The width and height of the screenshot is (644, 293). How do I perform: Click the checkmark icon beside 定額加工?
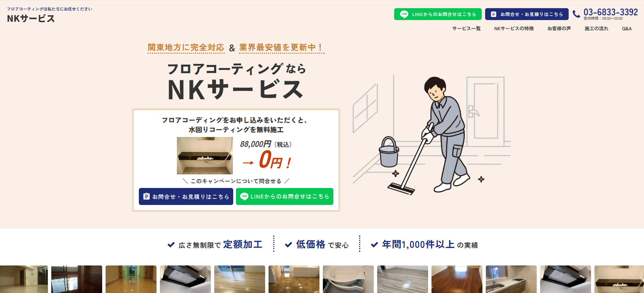click(171, 245)
